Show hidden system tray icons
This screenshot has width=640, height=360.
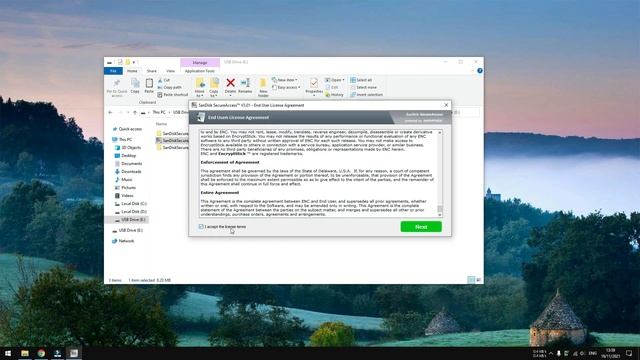click(551, 353)
